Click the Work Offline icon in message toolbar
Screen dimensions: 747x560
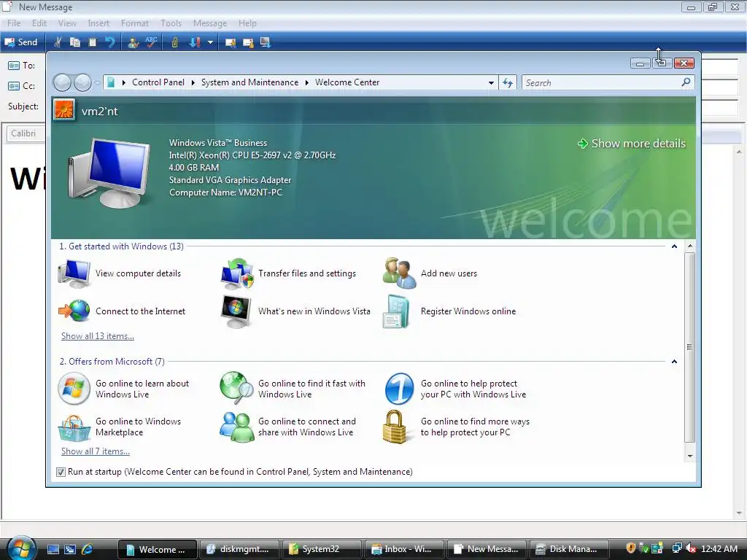[266, 42]
